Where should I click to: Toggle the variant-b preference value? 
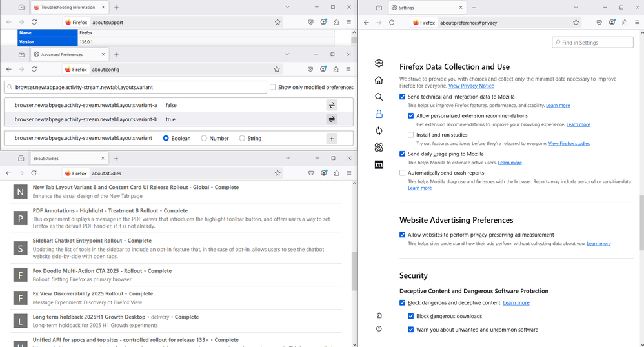[x=332, y=119]
